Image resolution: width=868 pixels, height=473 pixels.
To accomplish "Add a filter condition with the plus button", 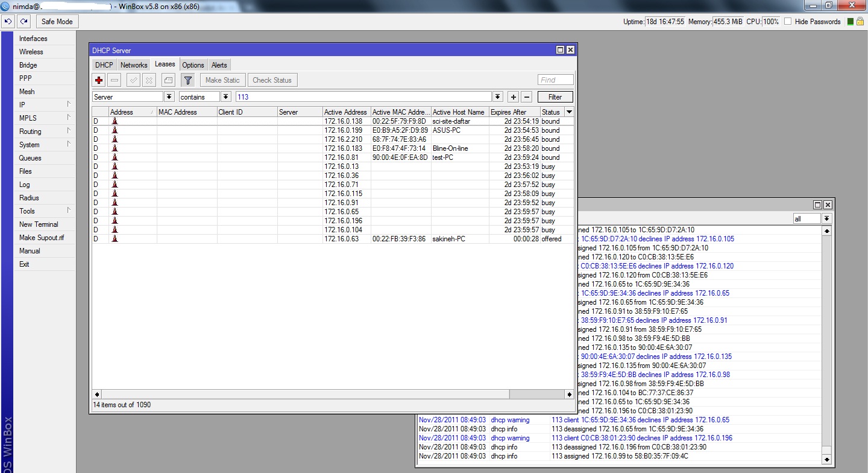I will click(x=513, y=97).
